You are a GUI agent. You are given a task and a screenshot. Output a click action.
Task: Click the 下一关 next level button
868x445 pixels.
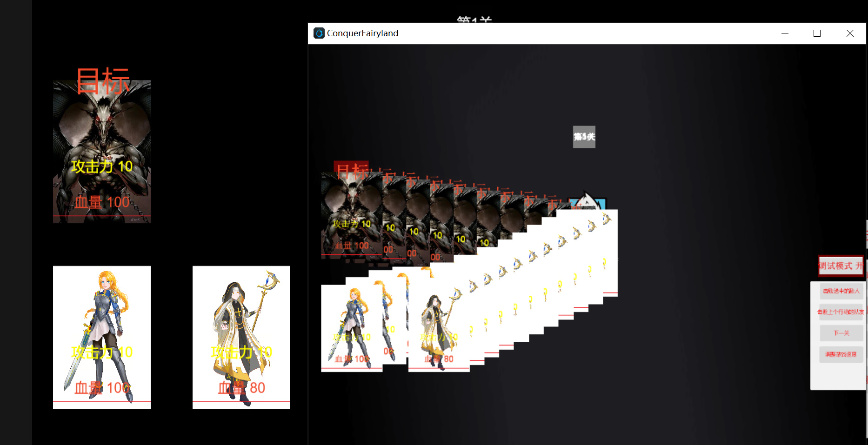841,333
